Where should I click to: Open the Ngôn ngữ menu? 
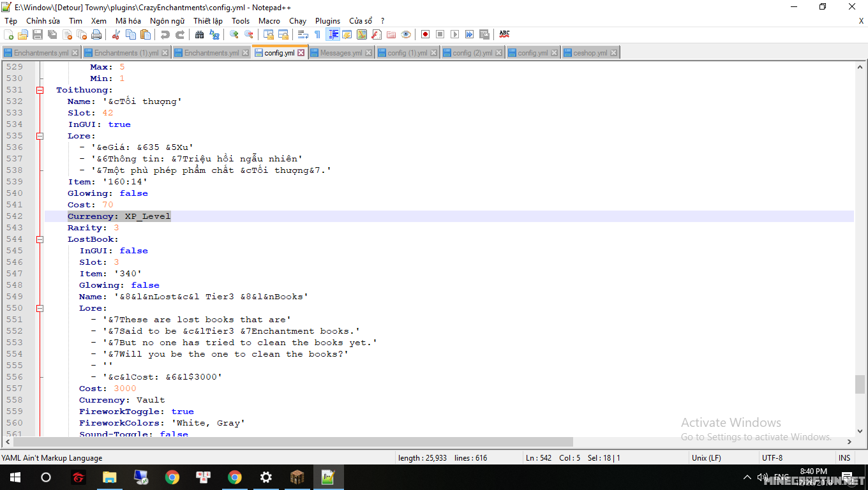tap(167, 21)
